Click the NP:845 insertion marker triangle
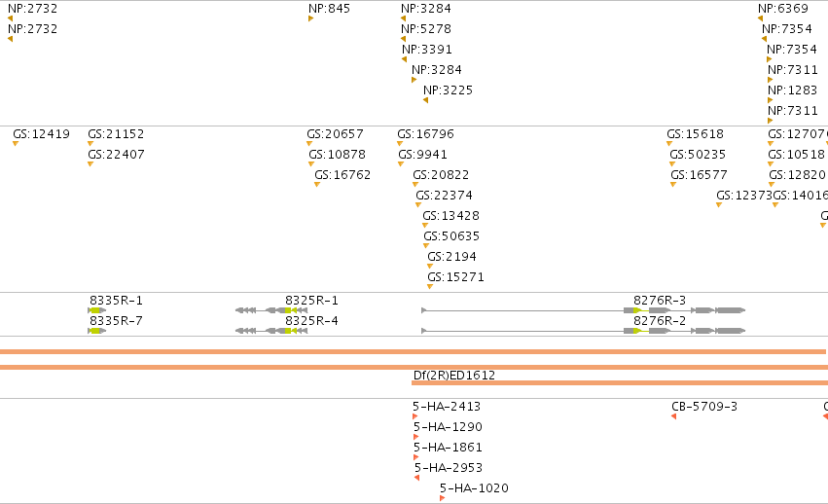The width and height of the screenshot is (828, 504). click(x=310, y=19)
